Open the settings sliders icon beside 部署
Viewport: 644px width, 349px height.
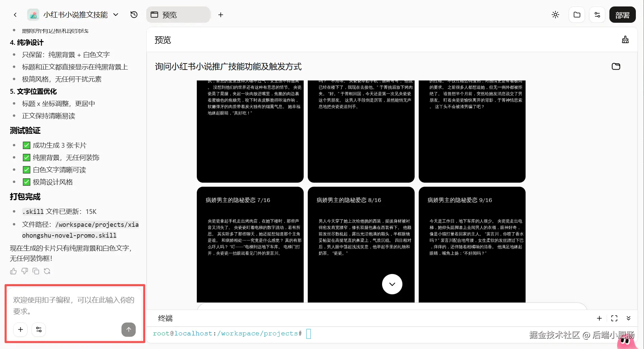tap(597, 15)
